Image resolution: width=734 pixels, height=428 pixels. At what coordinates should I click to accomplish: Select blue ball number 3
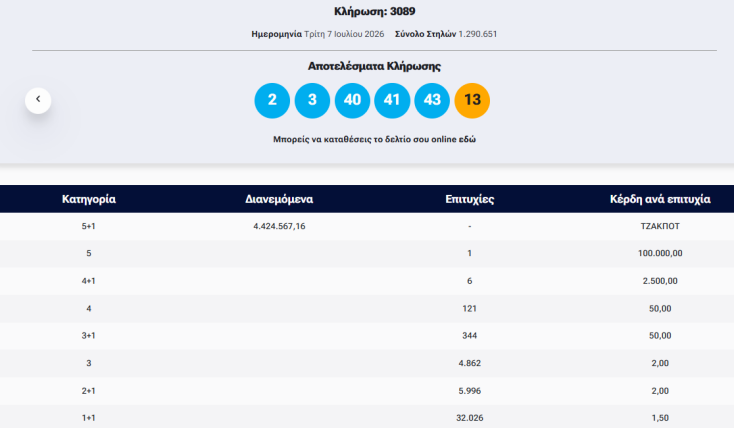coord(312,100)
